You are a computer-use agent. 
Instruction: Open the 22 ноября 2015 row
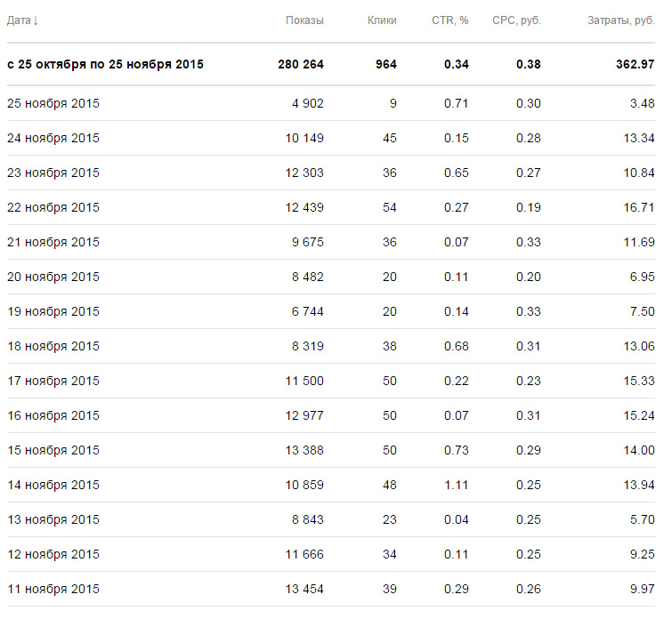(53, 207)
